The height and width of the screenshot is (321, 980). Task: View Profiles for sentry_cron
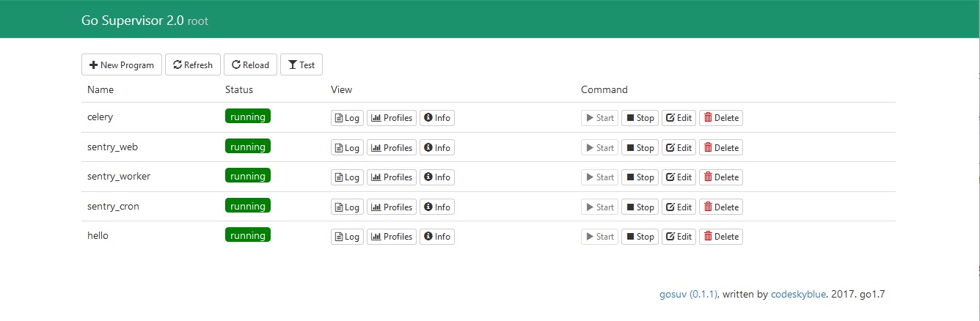(x=392, y=207)
